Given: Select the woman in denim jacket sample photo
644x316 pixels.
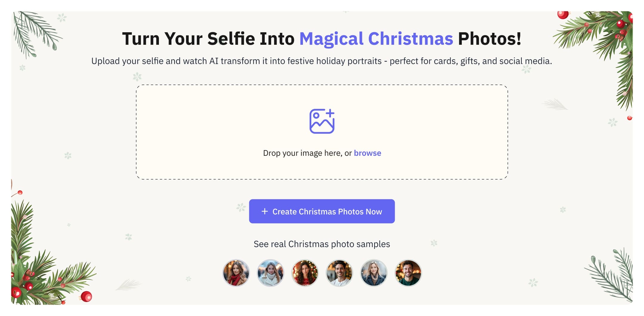Looking at the screenshot, I should [x=374, y=273].
